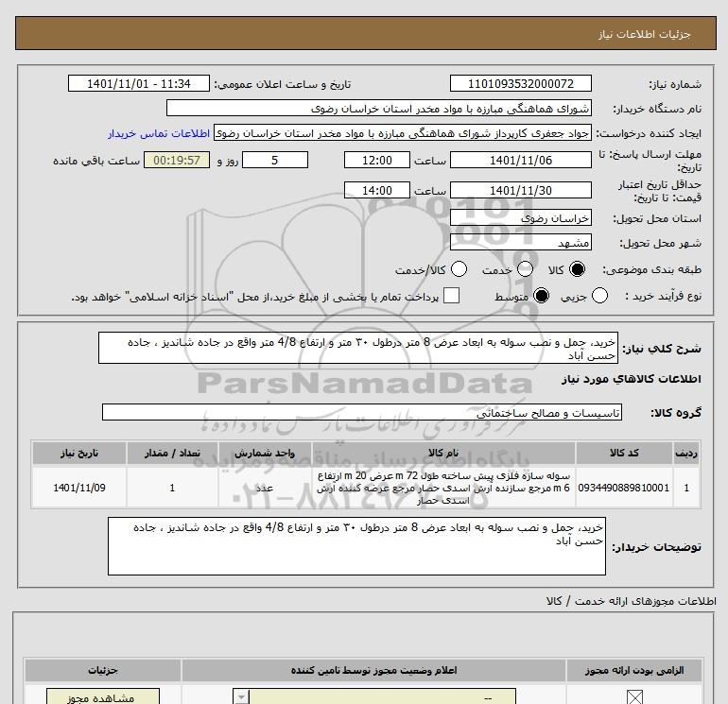Select the کالا/خدمت radio button
This screenshot has width=728, height=704.
[x=459, y=269]
